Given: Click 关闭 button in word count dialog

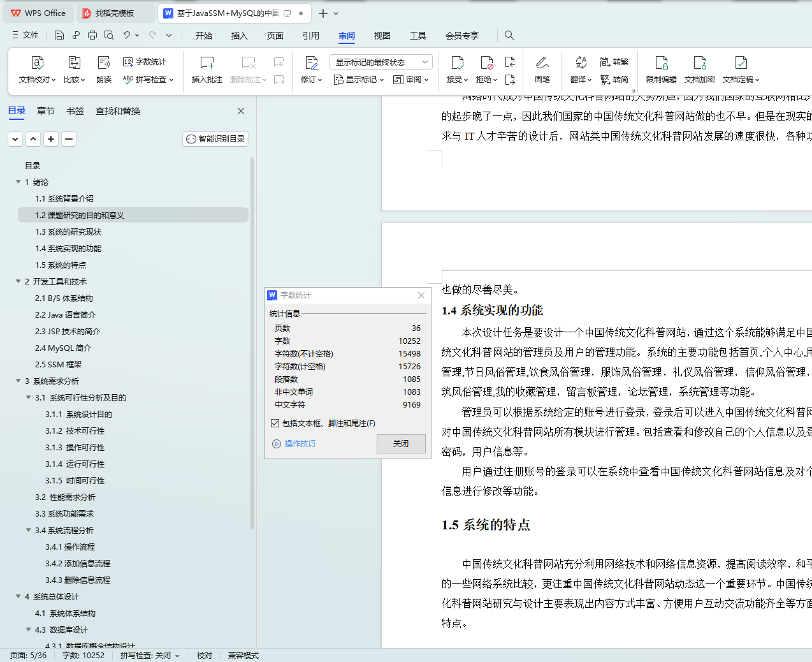Looking at the screenshot, I should [401, 444].
